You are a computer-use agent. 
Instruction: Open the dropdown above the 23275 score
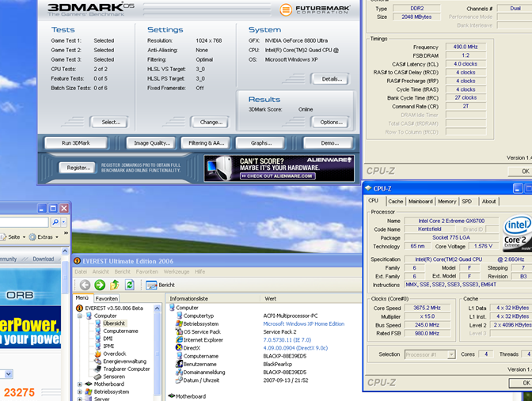pos(9,374)
